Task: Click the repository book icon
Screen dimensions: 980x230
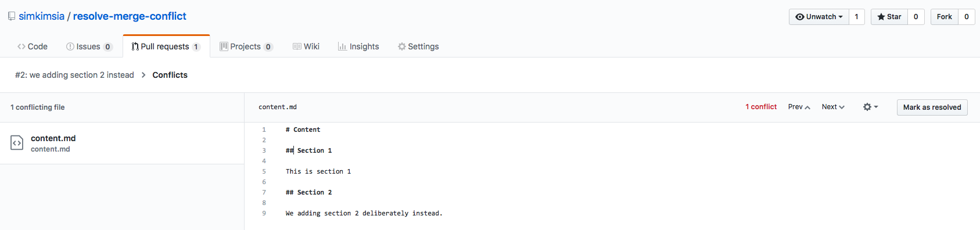Action: point(12,16)
